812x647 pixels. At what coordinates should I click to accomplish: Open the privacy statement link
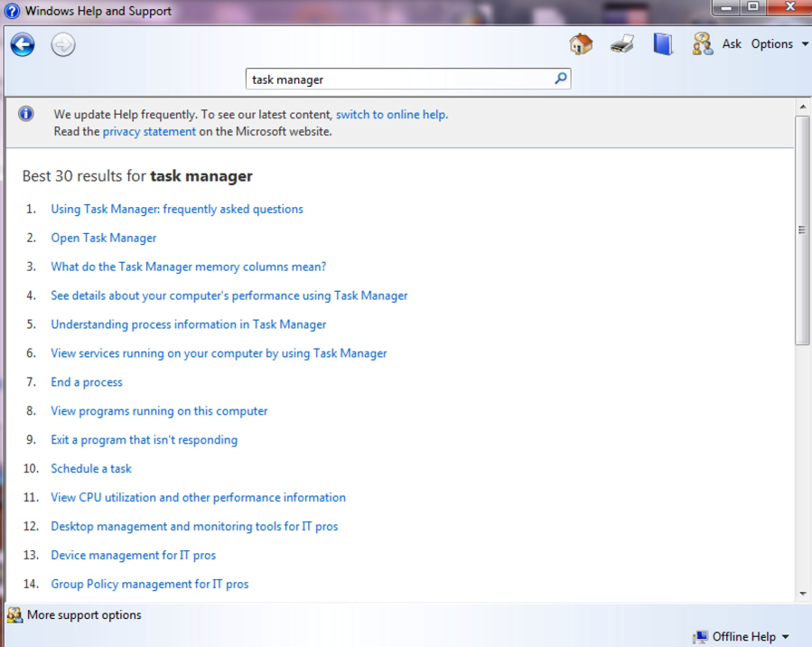pyautogui.click(x=149, y=131)
